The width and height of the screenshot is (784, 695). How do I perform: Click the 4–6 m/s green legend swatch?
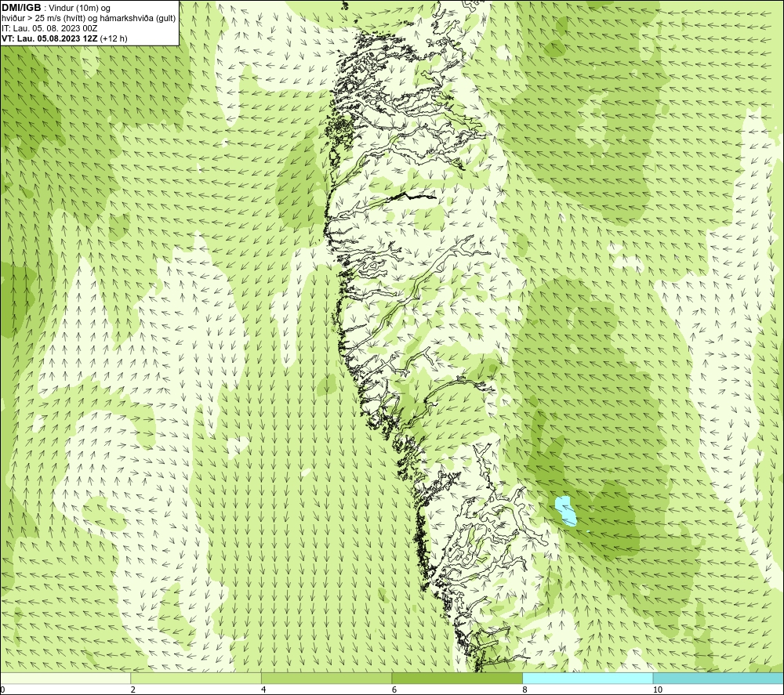click(x=326, y=678)
